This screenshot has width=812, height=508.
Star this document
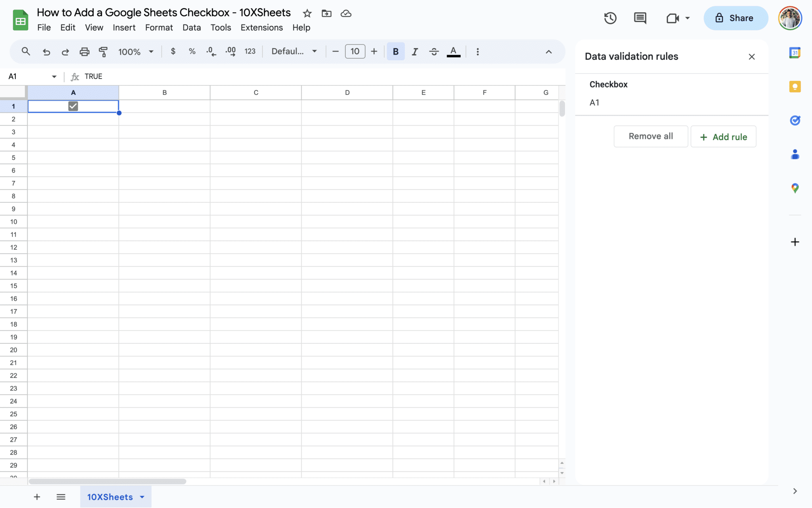tap(307, 13)
